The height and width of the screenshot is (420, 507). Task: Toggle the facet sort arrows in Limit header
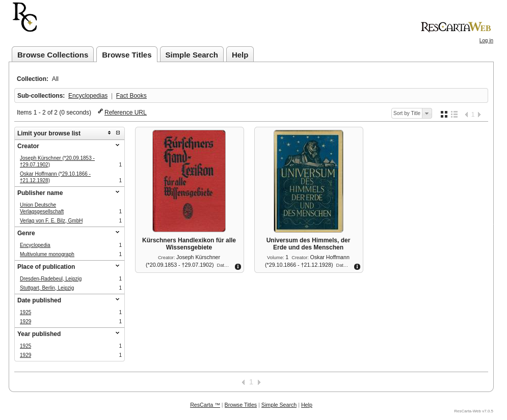[109, 133]
